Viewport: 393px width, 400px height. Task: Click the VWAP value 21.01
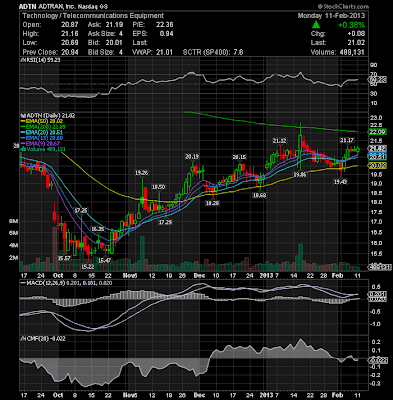165,52
